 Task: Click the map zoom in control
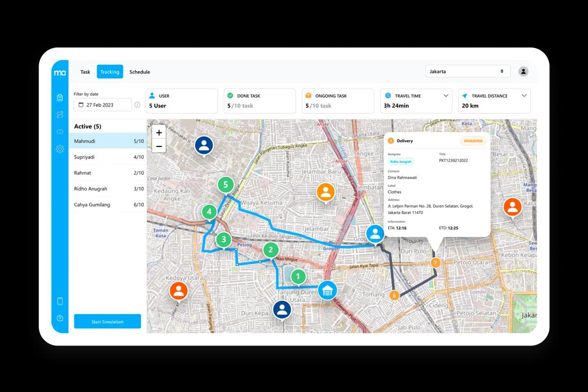click(159, 133)
